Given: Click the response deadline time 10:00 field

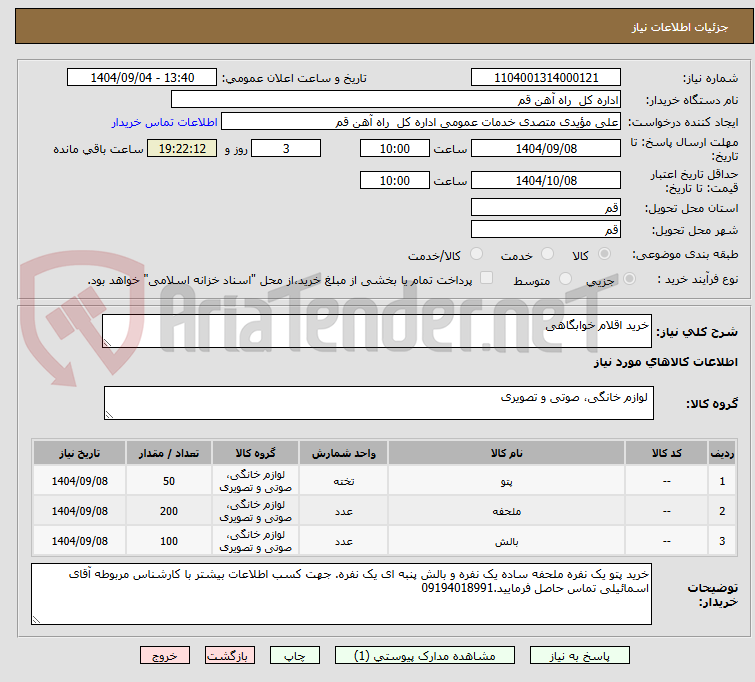Looking at the screenshot, I should [394, 148].
